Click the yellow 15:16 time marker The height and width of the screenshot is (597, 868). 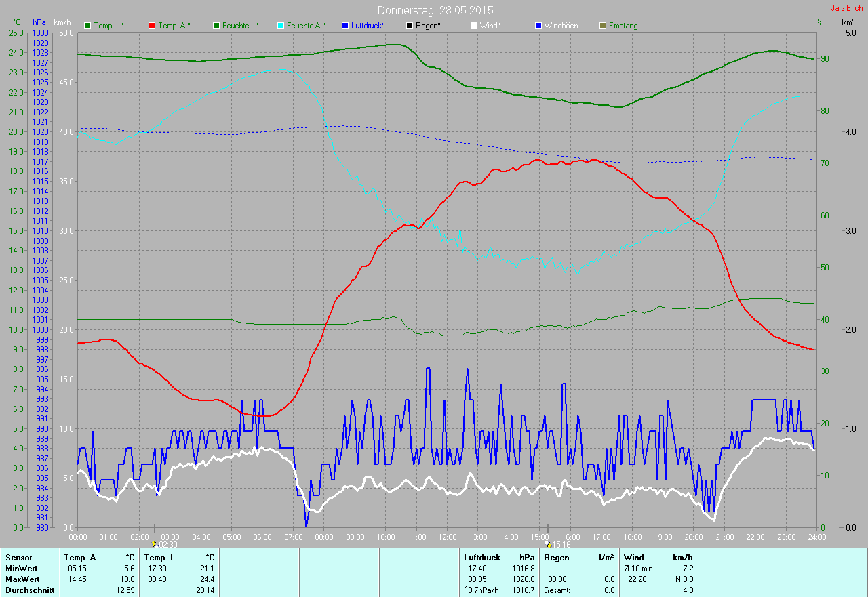coord(548,543)
